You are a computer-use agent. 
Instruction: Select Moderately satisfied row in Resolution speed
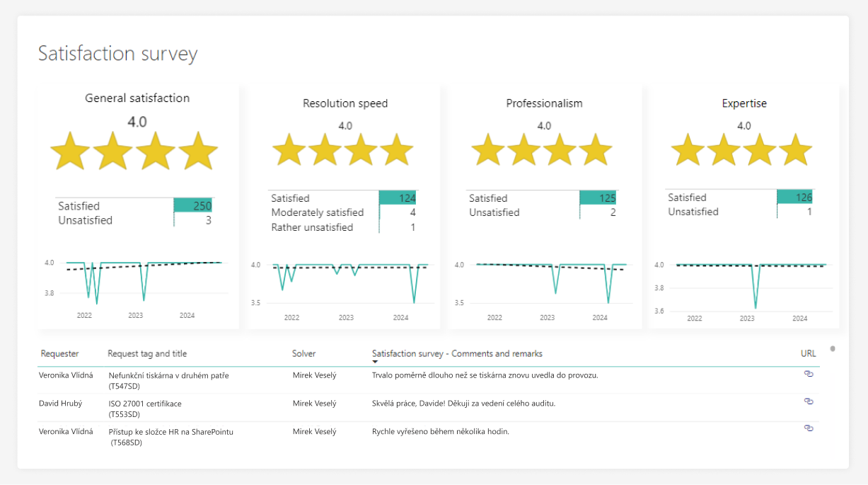pos(318,212)
